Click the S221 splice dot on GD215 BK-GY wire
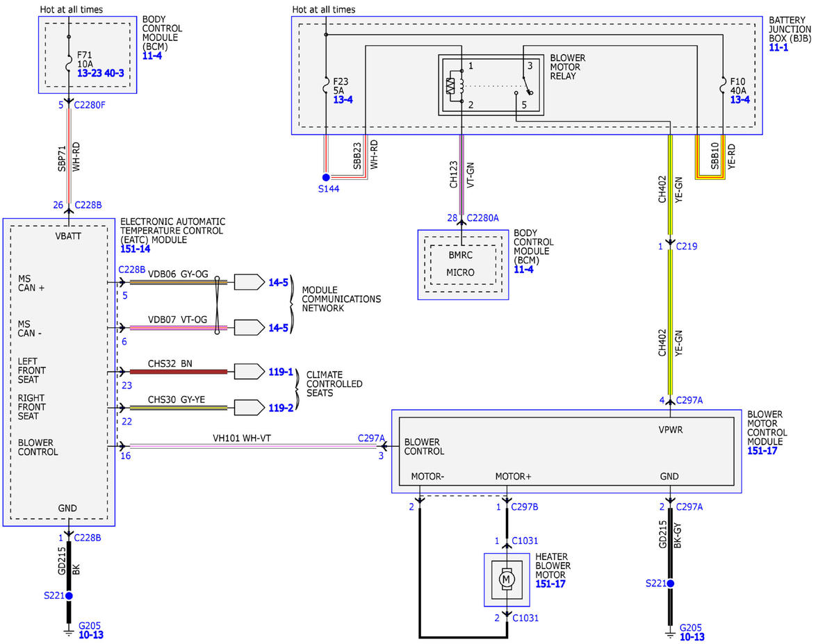Viewport: 834px width, 644px height. [671, 584]
